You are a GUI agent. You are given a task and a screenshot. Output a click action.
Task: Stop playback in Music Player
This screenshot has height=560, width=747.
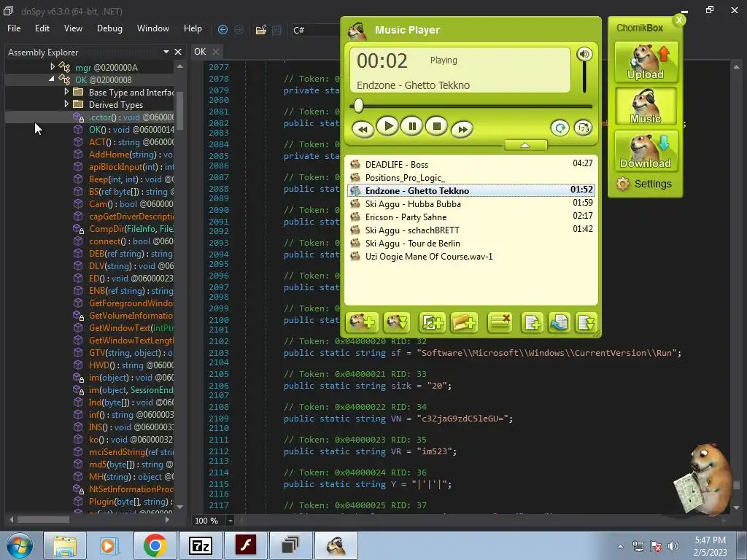click(x=437, y=126)
